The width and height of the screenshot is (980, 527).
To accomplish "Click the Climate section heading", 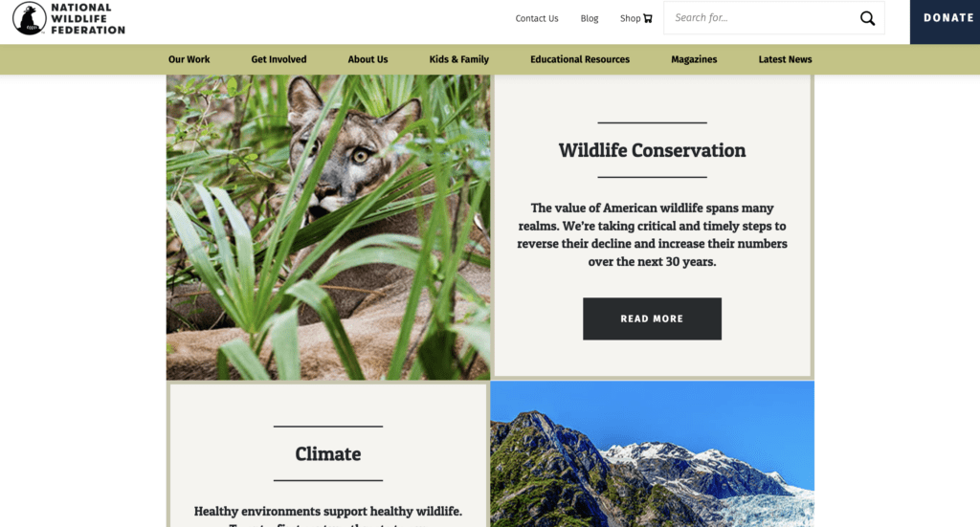I will 328,454.
